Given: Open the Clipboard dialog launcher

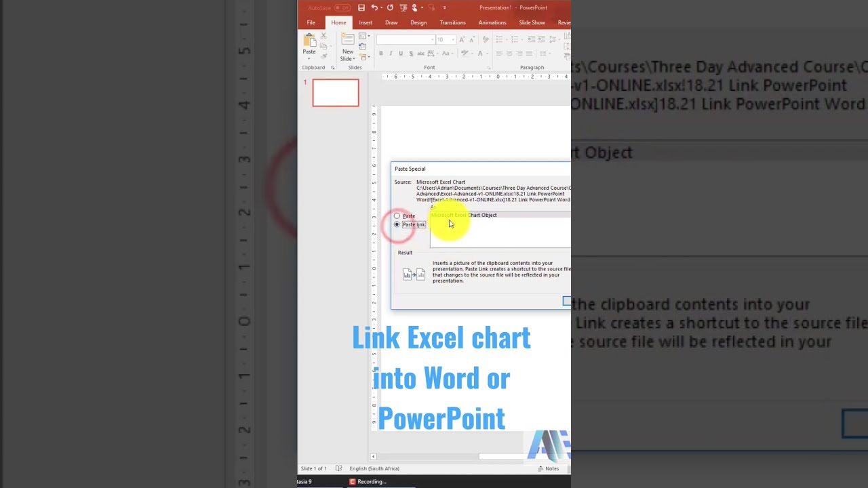Looking at the screenshot, I should click(x=332, y=68).
